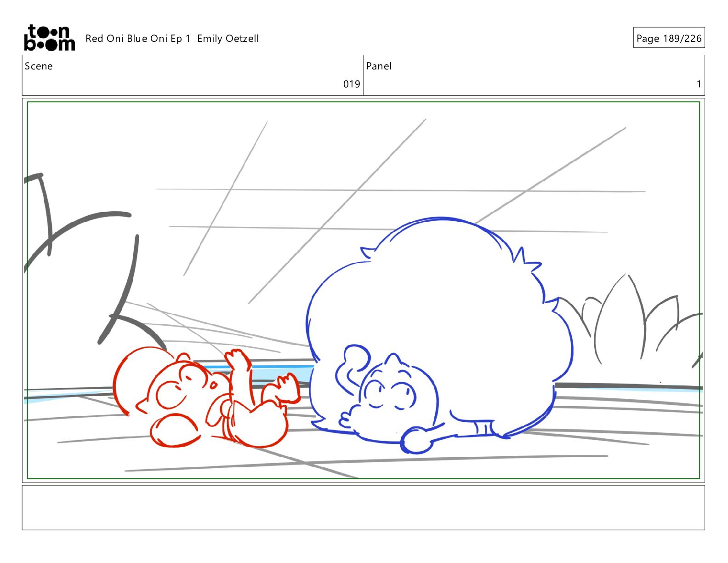728x563 pixels.
Task: Select the title text 'Red Oni Blue Oni Ep 1'
Action: [138, 39]
